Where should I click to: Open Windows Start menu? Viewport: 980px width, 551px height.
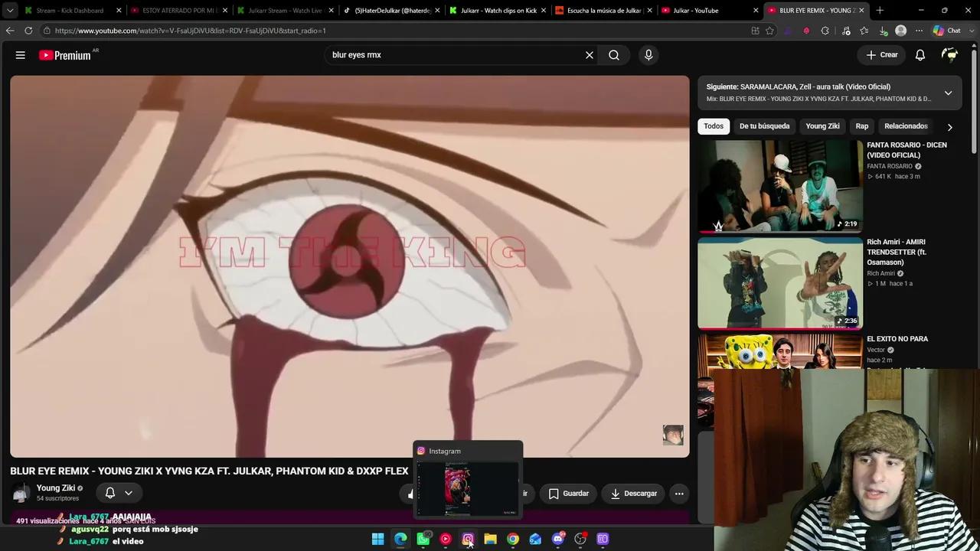click(x=377, y=539)
